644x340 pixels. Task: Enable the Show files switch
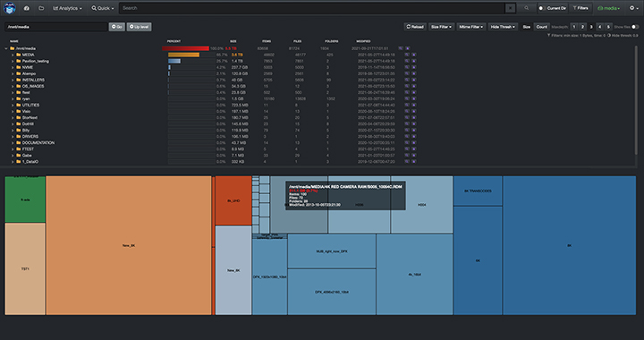(x=635, y=27)
